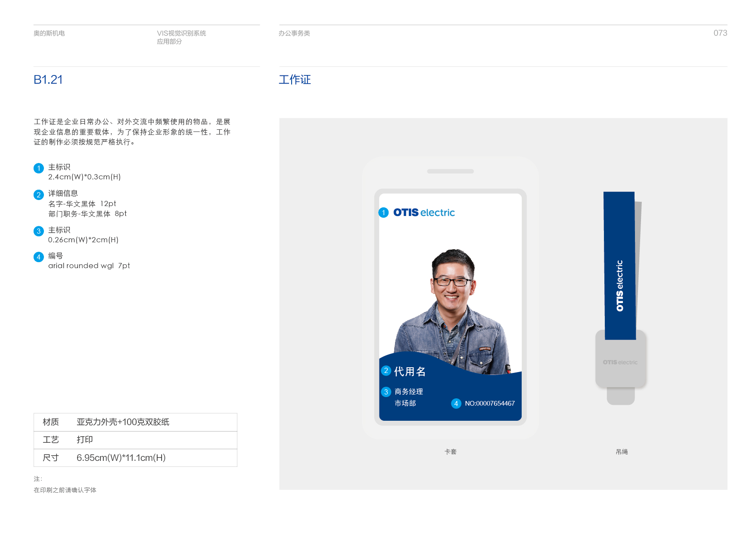
Task: Click the 代用名 name text on the card
Action: click(x=410, y=372)
